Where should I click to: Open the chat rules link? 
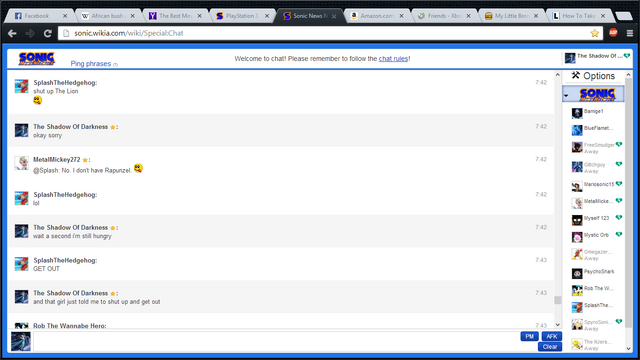(x=393, y=59)
